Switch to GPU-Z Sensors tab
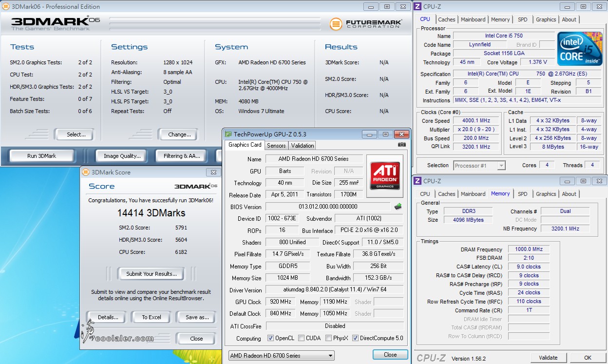 (x=276, y=145)
